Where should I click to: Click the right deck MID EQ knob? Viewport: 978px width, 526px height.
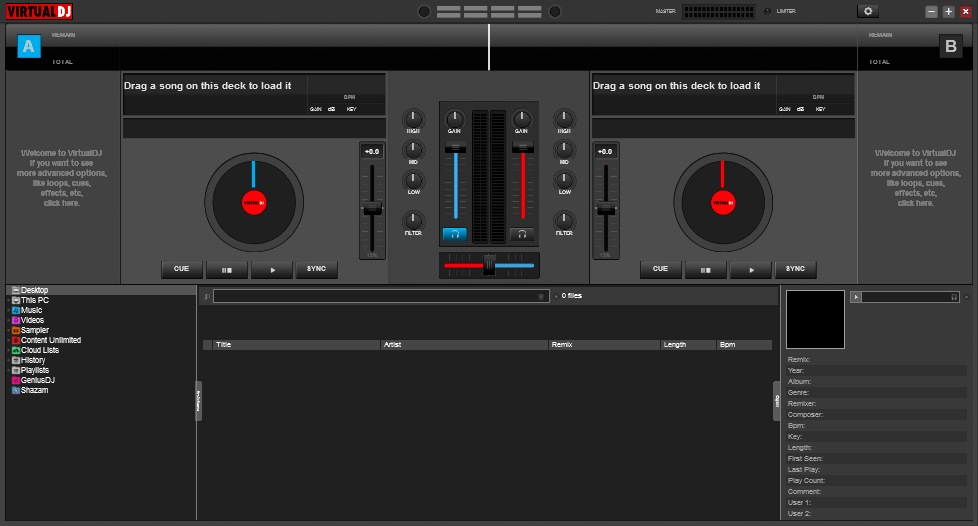coord(564,149)
